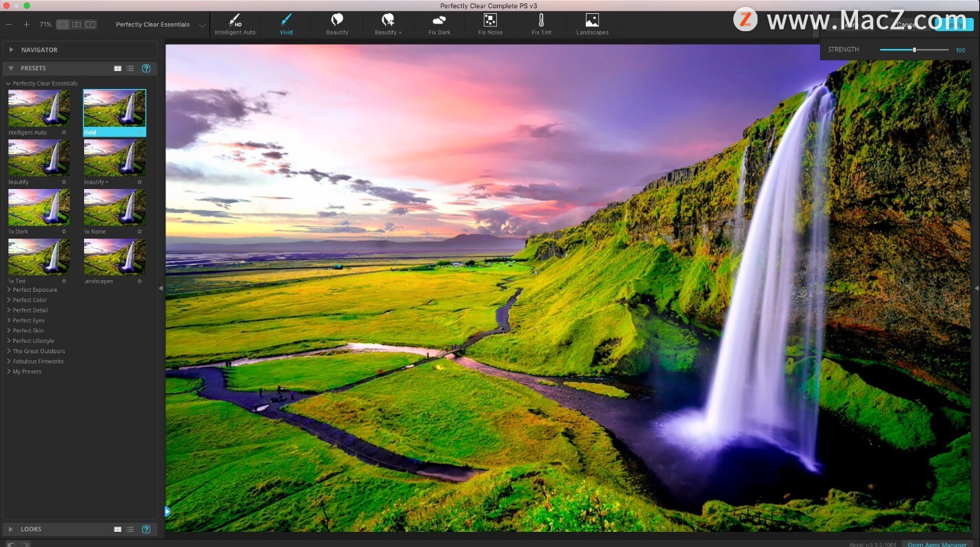Open the Looks panel help icon

click(x=146, y=529)
